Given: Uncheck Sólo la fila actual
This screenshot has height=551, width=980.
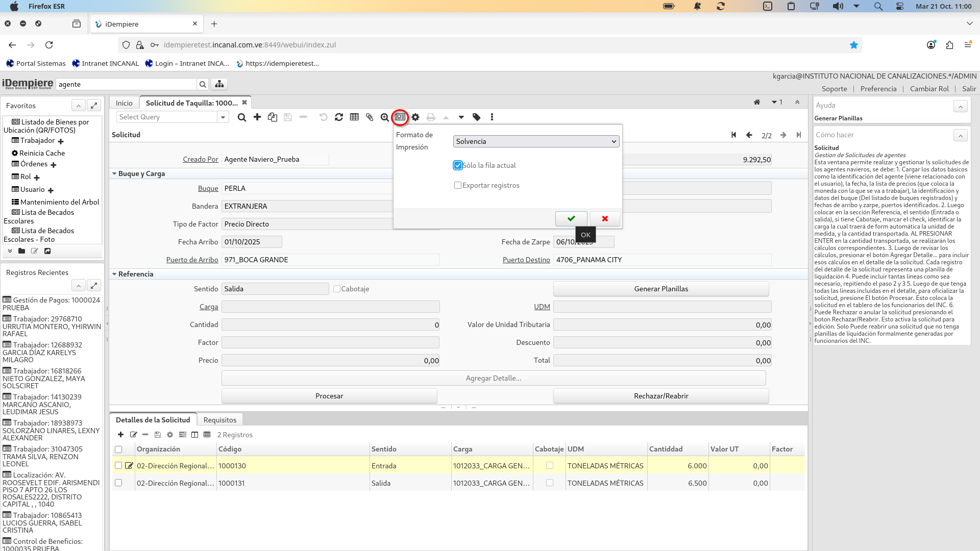Looking at the screenshot, I should tap(458, 165).
